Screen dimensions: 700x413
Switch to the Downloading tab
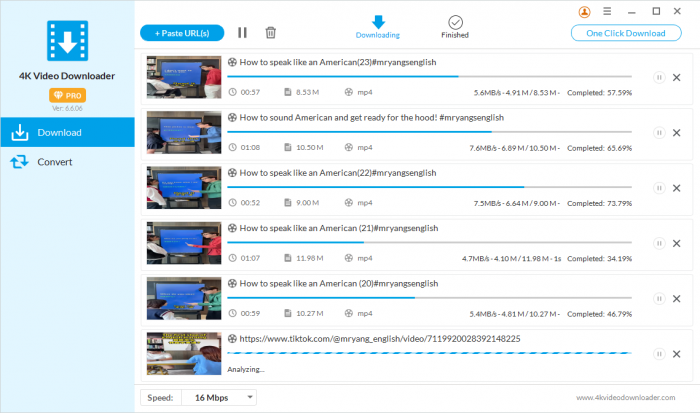[378, 27]
